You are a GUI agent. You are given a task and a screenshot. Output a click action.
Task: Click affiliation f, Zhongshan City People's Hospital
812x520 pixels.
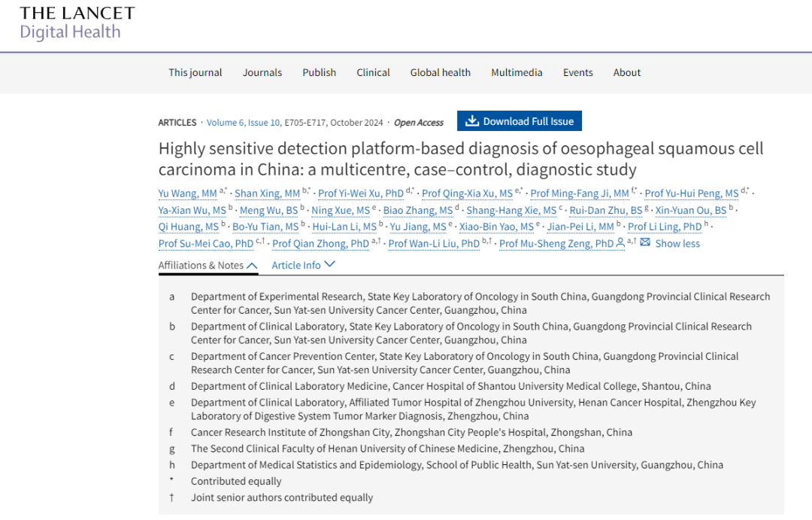point(411,433)
